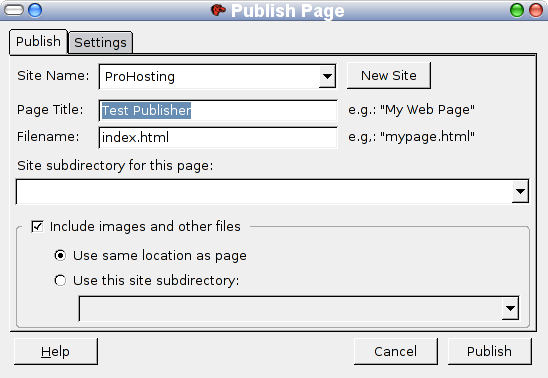Click the blue round title bar button

tap(35, 10)
